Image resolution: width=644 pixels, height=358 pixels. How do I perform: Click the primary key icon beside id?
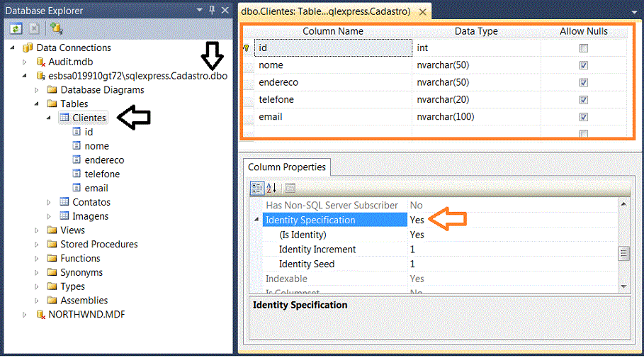(247, 48)
